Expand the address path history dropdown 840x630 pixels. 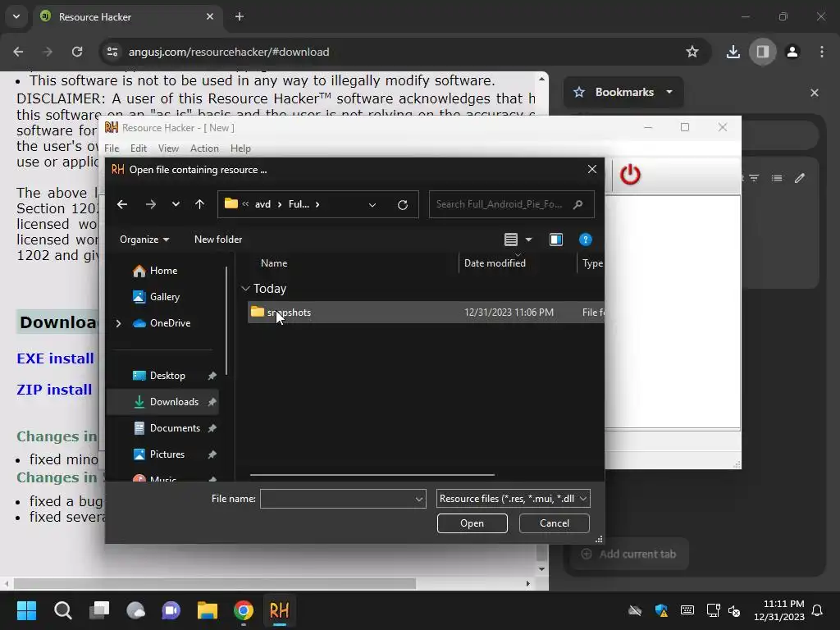tap(372, 204)
